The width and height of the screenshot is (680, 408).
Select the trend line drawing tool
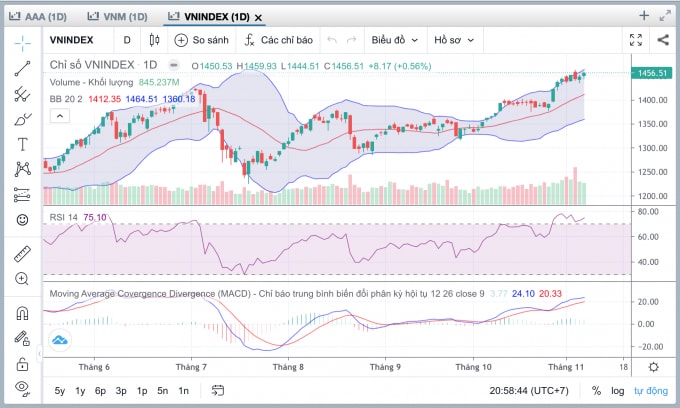(23, 69)
